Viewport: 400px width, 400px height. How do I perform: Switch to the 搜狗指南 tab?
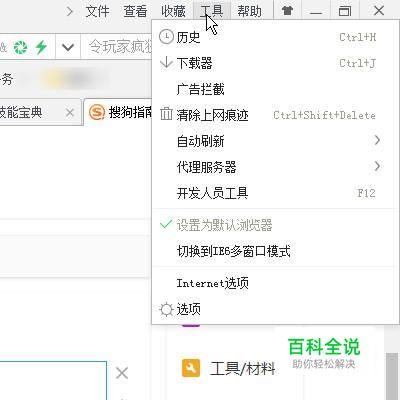click(118, 112)
